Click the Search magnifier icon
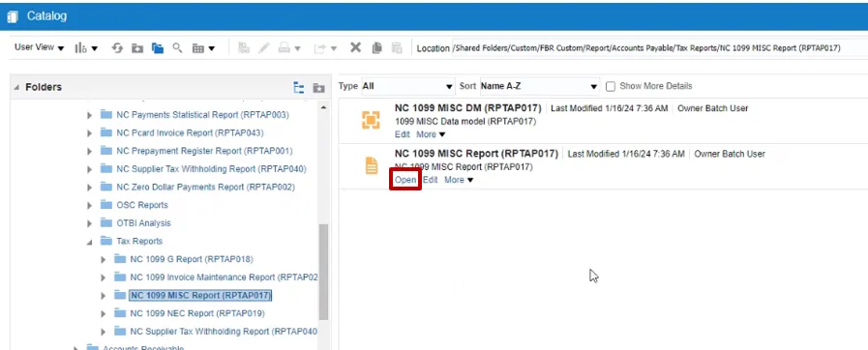 (177, 47)
